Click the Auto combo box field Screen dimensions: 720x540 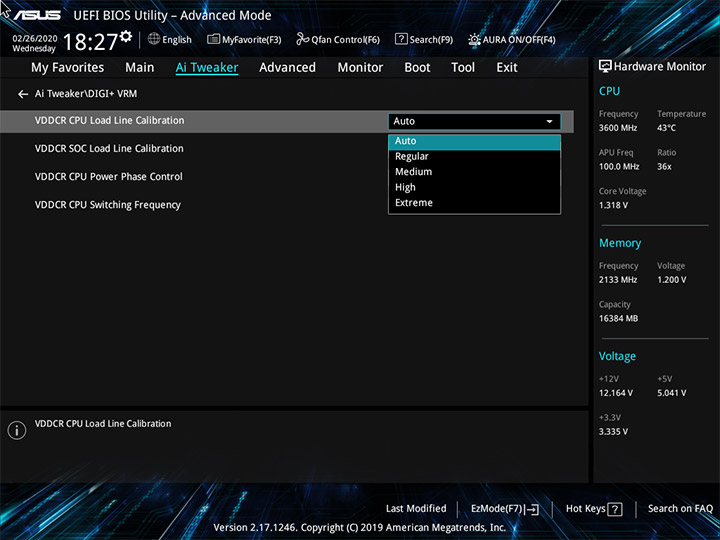coord(474,122)
